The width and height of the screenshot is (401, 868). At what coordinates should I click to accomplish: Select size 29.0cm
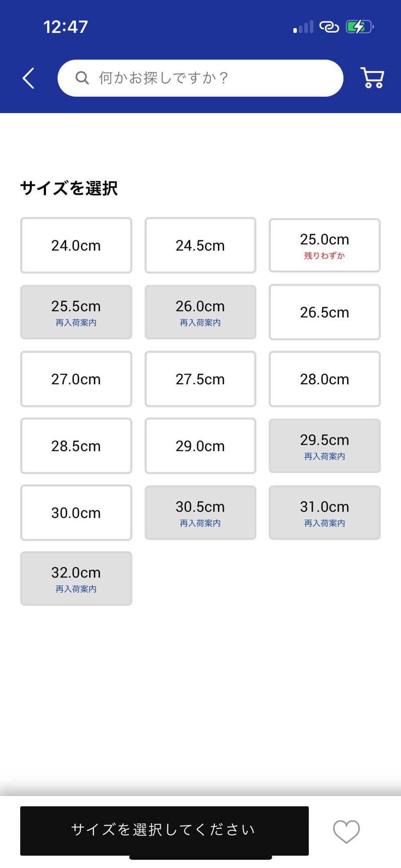(x=200, y=446)
